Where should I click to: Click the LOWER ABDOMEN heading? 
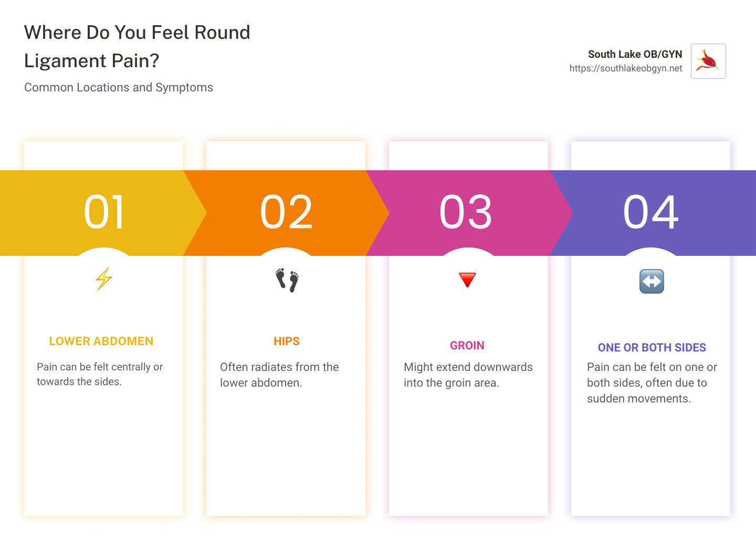pyautogui.click(x=101, y=342)
